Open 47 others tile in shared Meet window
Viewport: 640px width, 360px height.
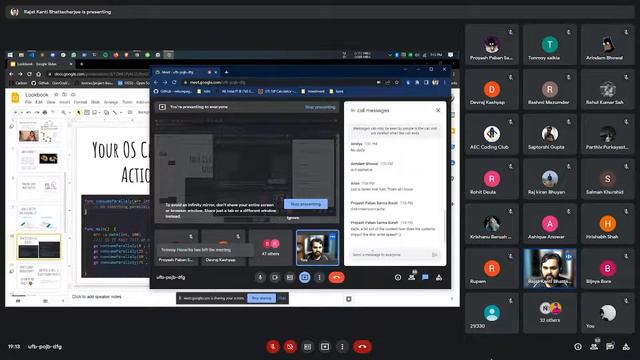[x=271, y=247]
